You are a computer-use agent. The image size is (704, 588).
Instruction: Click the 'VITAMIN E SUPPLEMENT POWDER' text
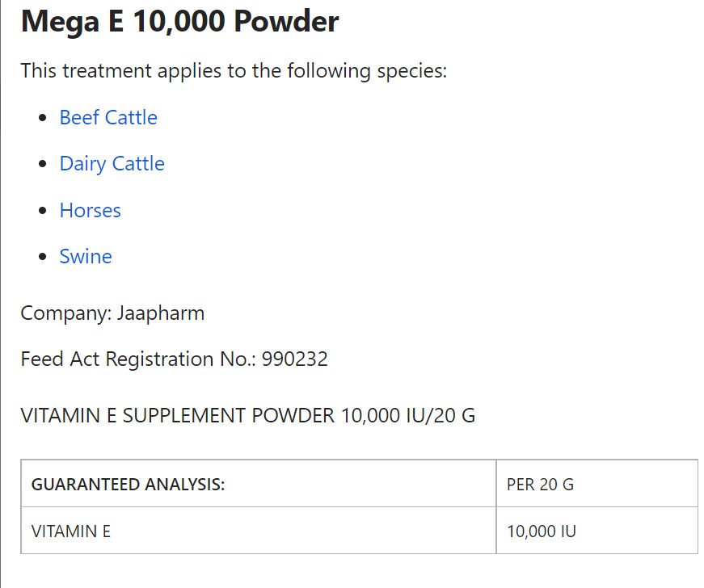(x=177, y=416)
